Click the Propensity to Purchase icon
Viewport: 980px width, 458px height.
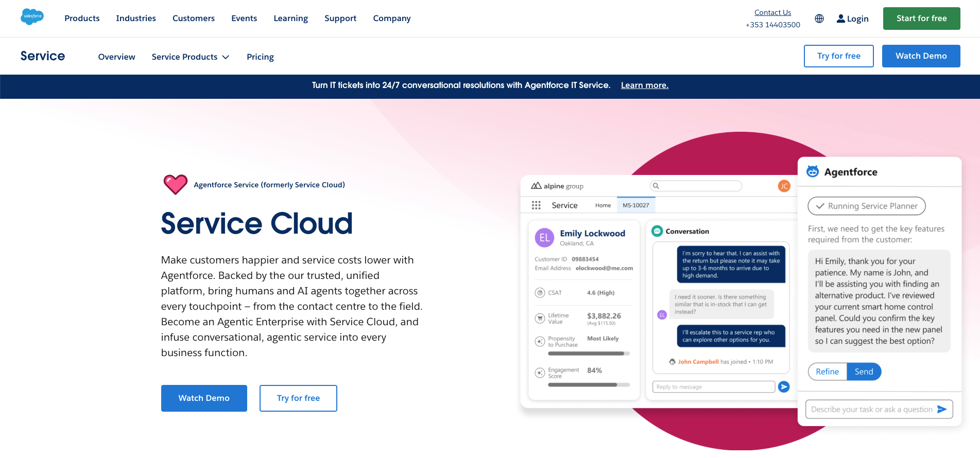point(540,341)
